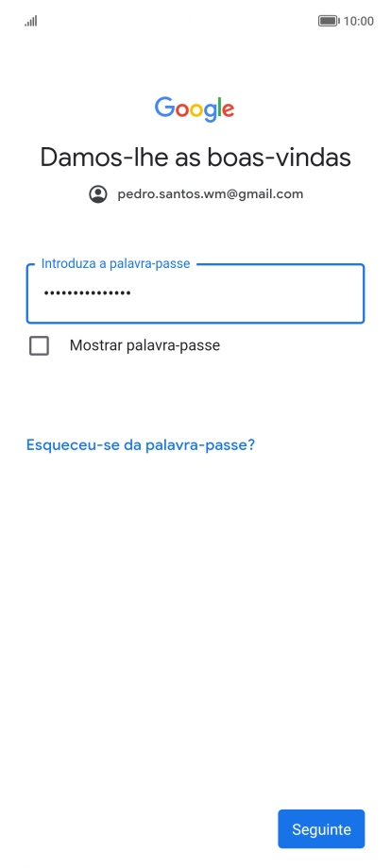Click empty space inside the password field
Image resolution: width=391 pixels, height=868 pixels.
[x=249, y=293]
